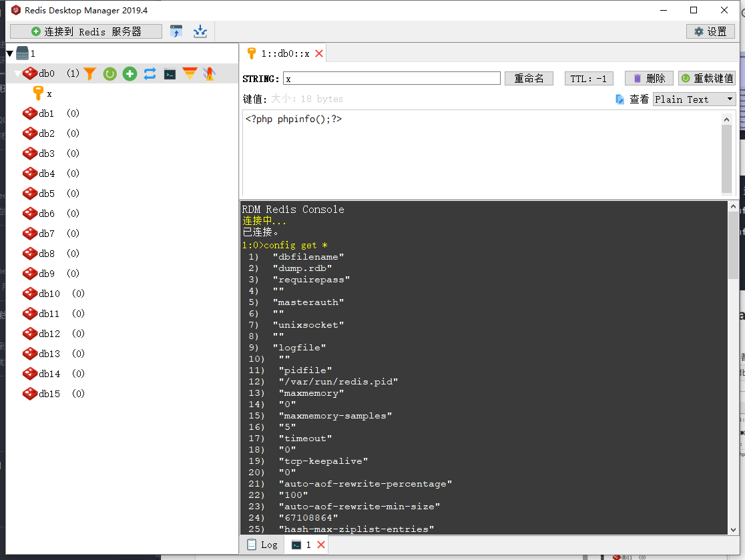Click the value editor scrollbar up arrow
The image size is (745, 560).
click(726, 119)
